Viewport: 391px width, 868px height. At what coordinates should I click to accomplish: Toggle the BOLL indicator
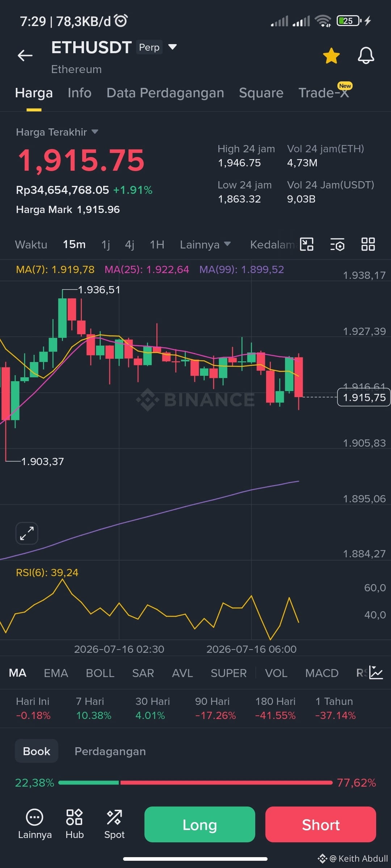[x=100, y=673]
